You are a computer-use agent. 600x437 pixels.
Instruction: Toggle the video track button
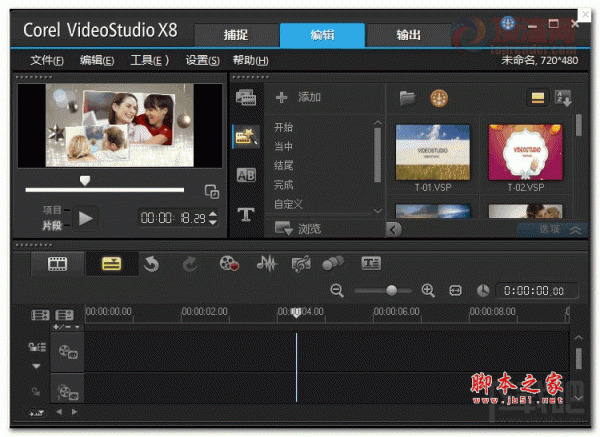tap(68, 352)
